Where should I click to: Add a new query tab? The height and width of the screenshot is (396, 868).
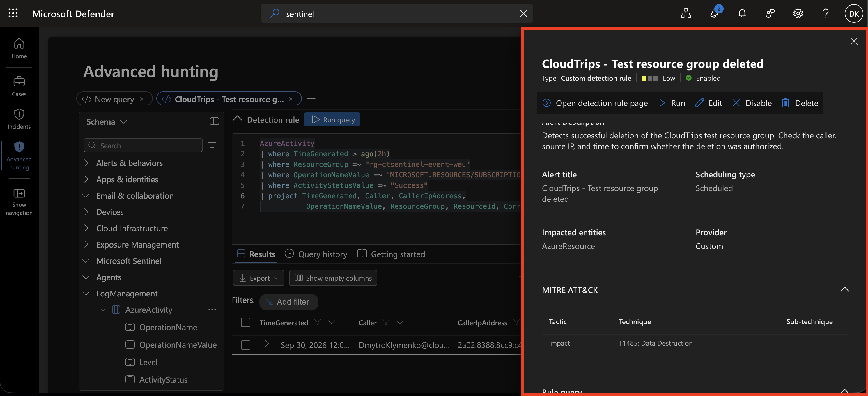(x=311, y=98)
